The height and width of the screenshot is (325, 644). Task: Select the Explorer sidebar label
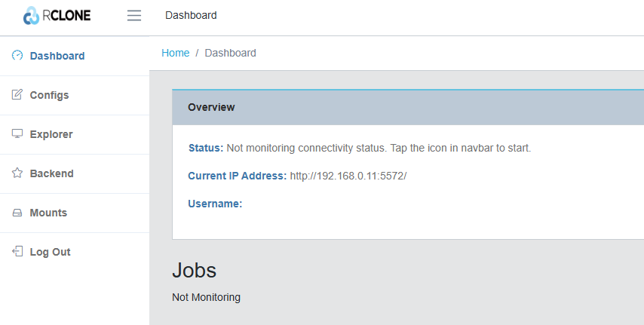[51, 134]
